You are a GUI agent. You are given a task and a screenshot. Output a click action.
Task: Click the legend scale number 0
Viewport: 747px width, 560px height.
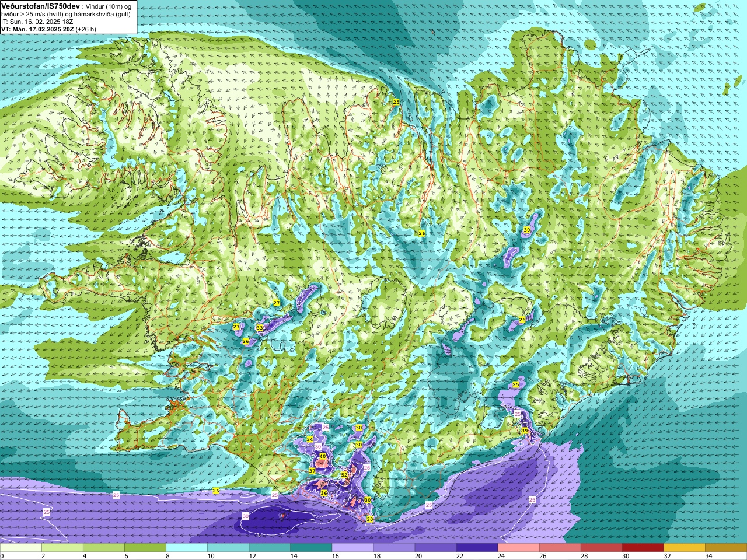[2, 556]
